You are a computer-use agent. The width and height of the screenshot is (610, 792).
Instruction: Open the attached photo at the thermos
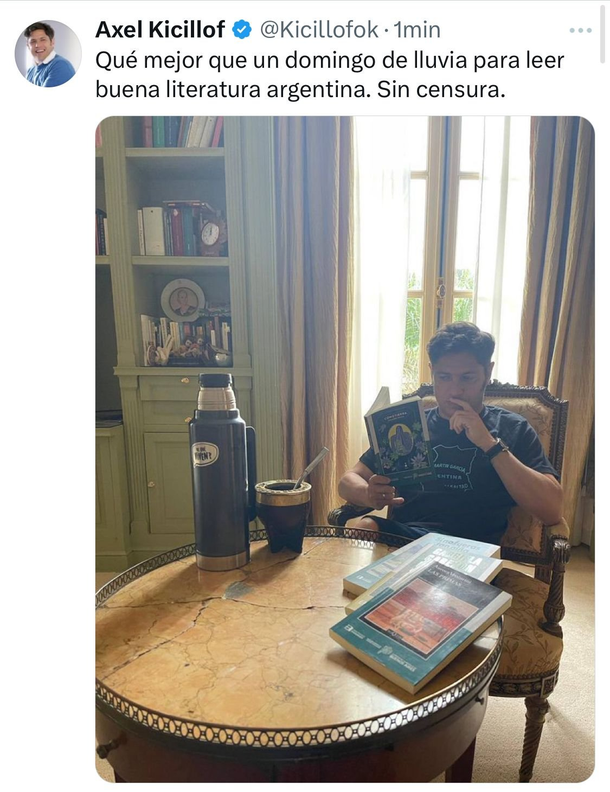[221, 472]
